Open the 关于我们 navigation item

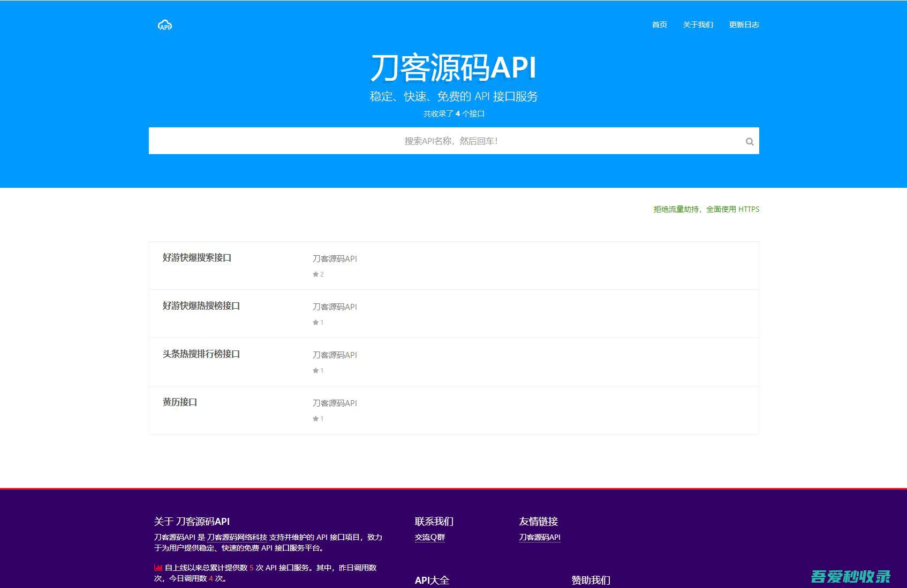pos(698,25)
